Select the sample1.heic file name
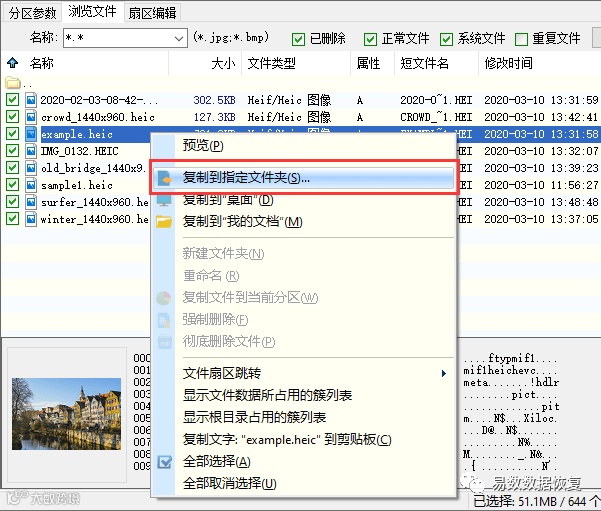Screen dimensions: 601x511 (77, 185)
